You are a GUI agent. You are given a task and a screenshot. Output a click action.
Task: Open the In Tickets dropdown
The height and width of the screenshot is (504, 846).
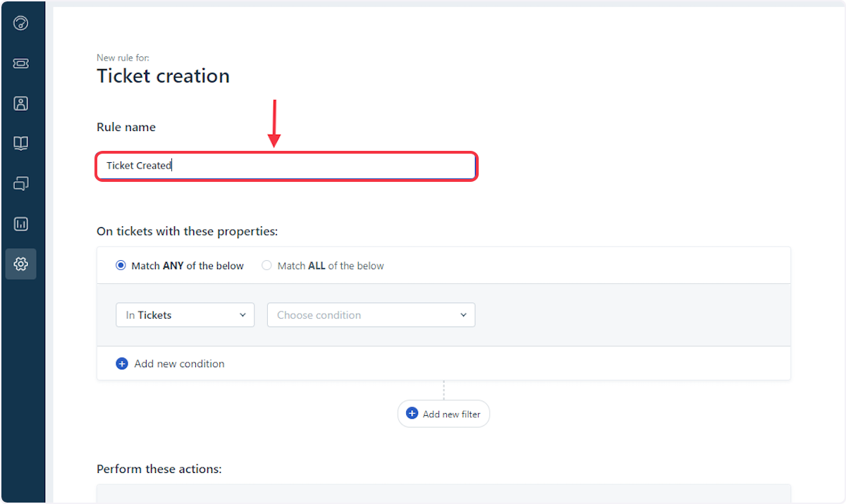tap(185, 315)
